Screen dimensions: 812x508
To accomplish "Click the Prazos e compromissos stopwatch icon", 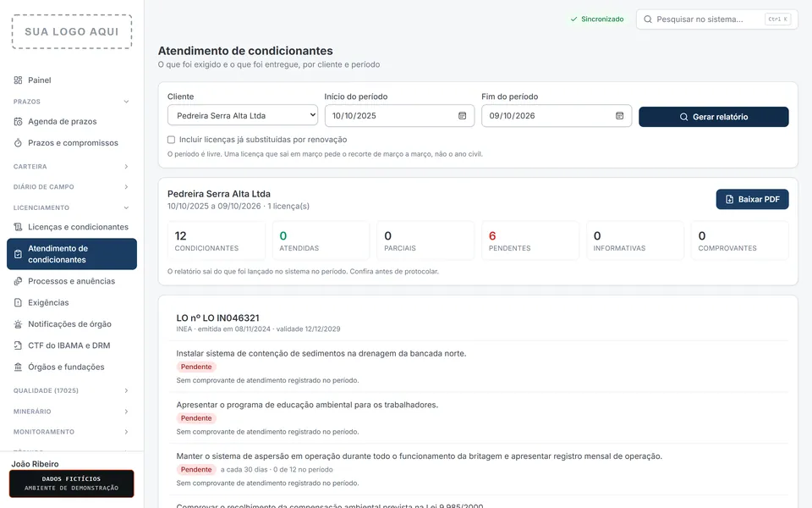I will (18, 142).
